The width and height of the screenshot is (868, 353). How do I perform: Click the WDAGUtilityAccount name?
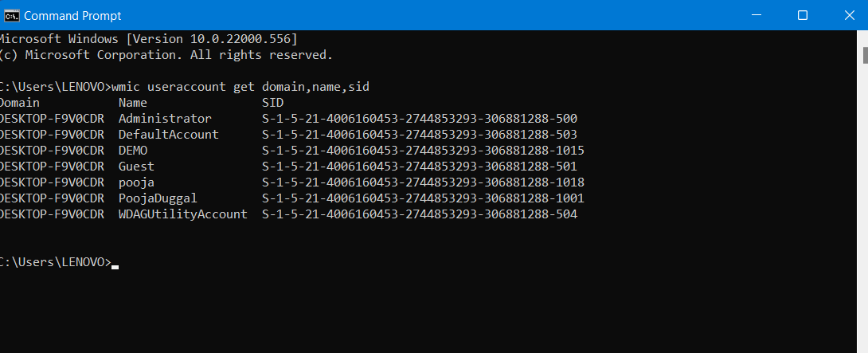click(x=182, y=214)
